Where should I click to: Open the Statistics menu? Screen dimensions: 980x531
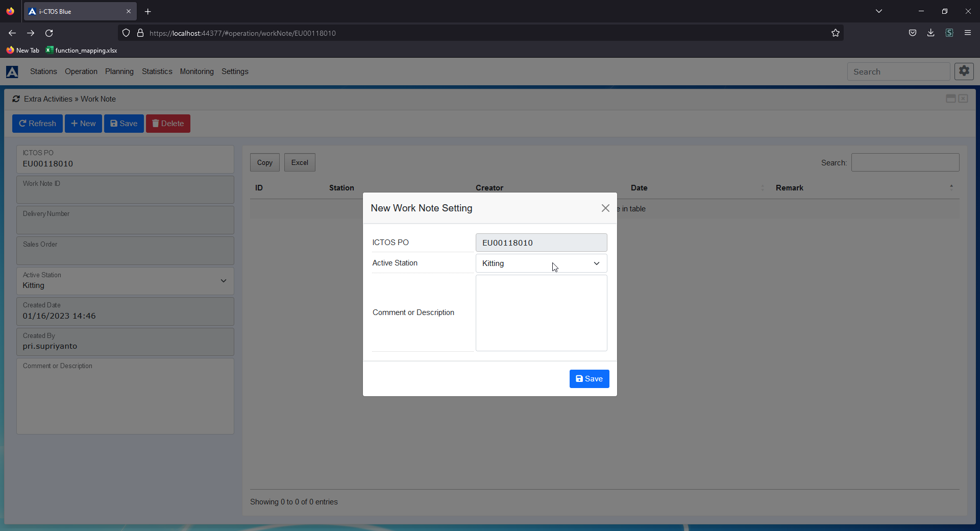coord(157,71)
